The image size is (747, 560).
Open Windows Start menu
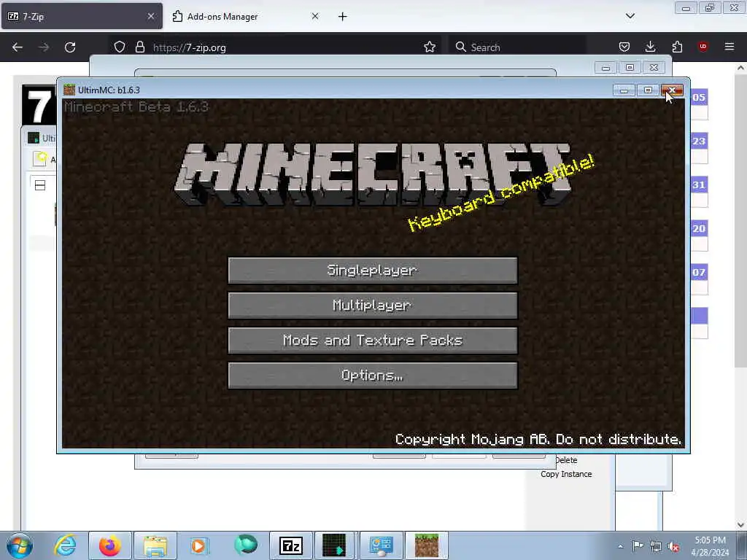click(x=20, y=545)
